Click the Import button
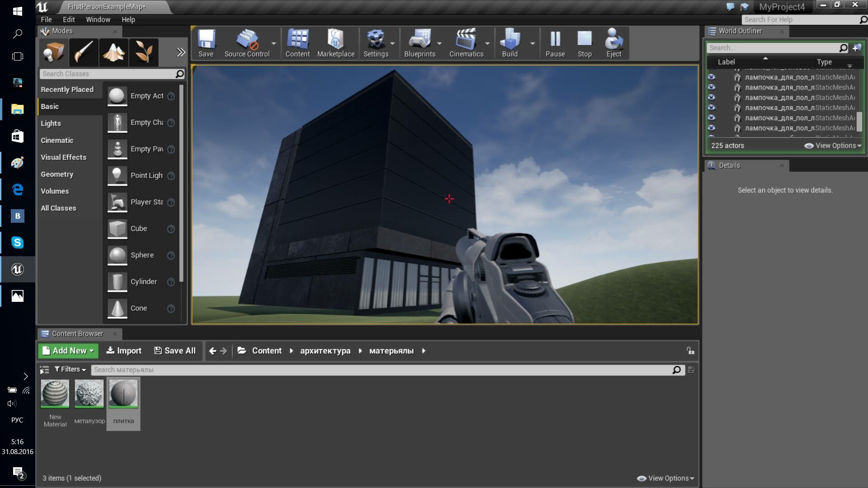 pos(123,351)
